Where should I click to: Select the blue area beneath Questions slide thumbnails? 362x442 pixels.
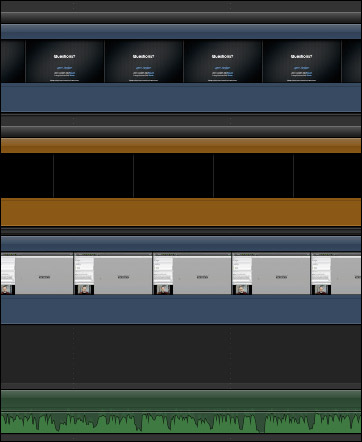181,97
